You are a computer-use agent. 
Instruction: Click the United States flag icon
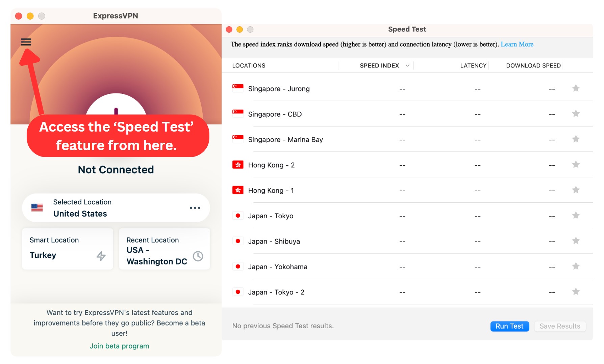(x=37, y=208)
